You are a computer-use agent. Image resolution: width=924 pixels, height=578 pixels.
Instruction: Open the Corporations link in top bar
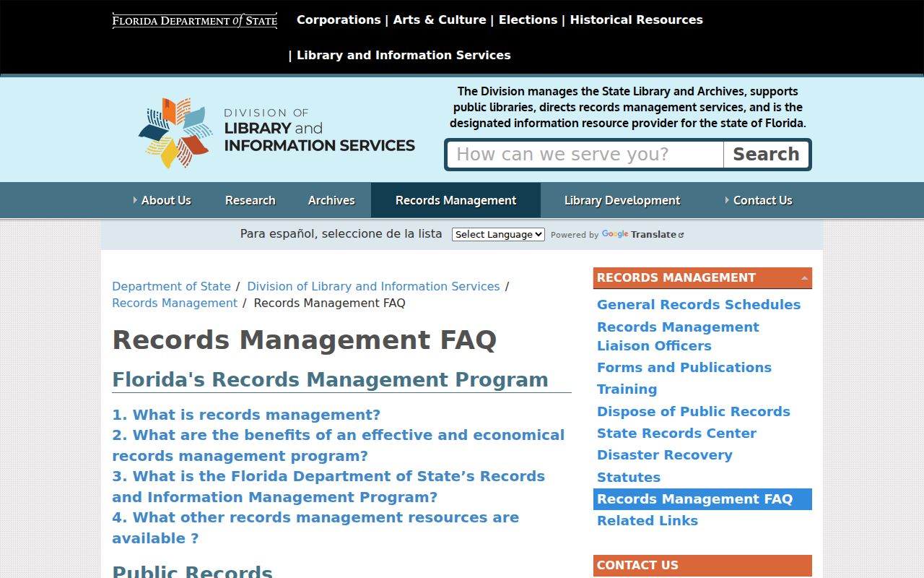[x=339, y=20]
